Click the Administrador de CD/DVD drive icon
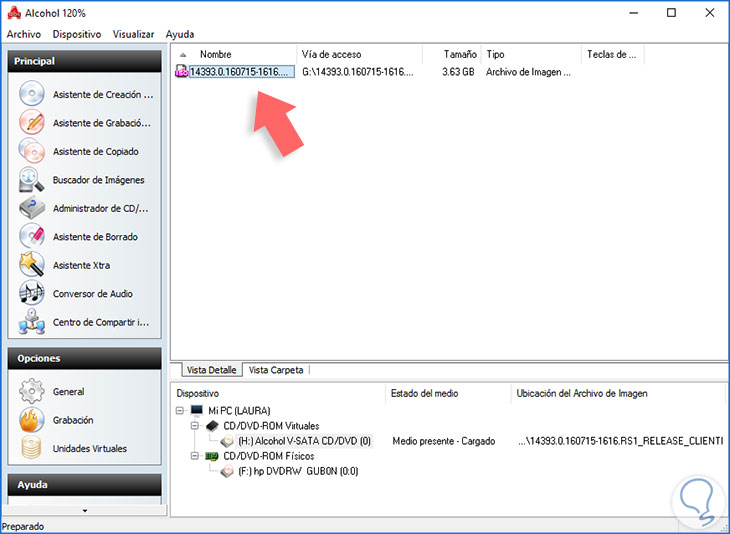The image size is (730, 534). pos(32,208)
